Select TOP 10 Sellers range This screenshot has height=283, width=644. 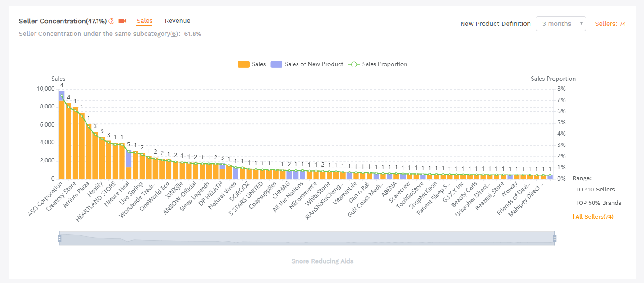[595, 189]
